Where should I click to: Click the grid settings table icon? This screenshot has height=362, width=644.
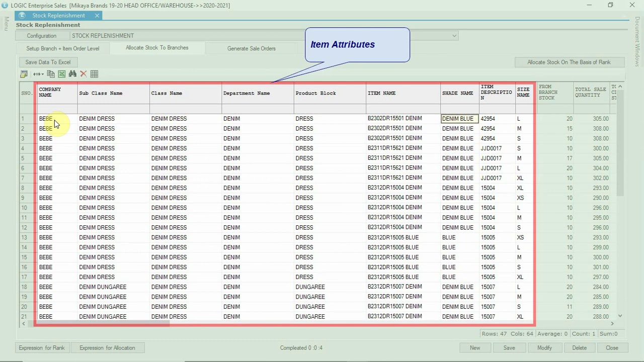tap(94, 74)
